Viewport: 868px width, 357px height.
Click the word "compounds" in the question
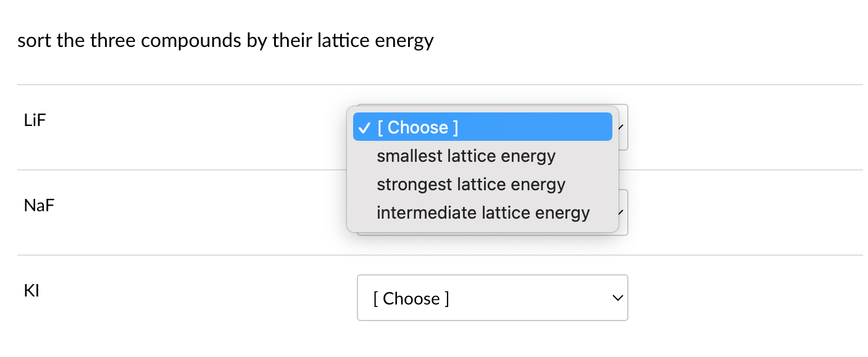click(192, 41)
